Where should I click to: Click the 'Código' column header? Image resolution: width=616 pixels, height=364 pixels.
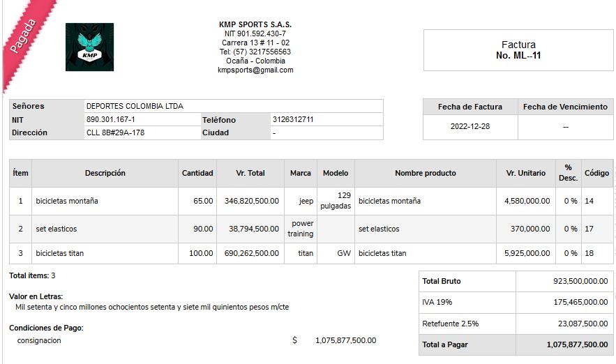(x=596, y=173)
